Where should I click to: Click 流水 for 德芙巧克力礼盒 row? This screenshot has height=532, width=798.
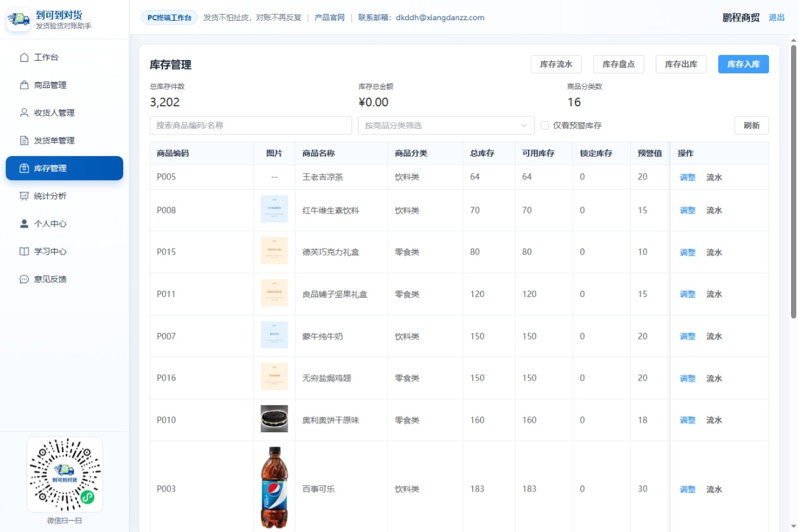click(x=714, y=253)
